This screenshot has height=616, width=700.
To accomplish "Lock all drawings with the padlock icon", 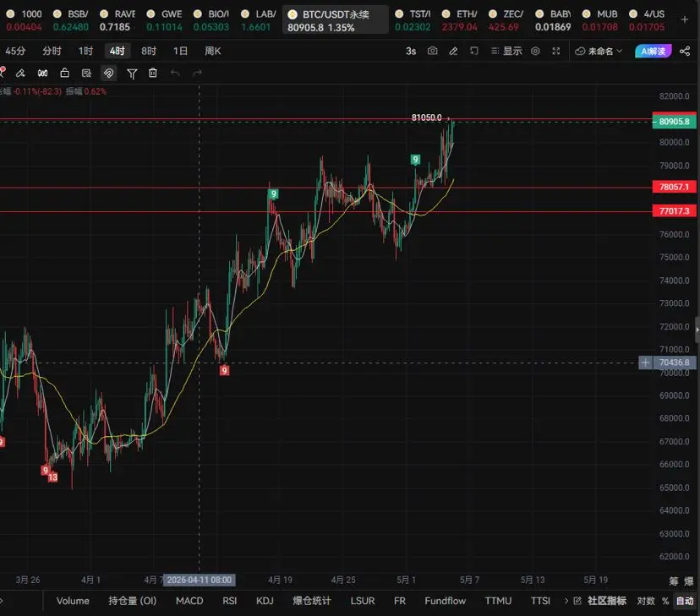I will pos(65,73).
